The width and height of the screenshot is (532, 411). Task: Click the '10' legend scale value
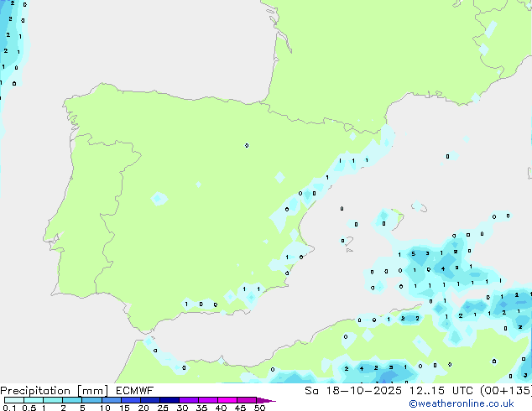(105, 408)
